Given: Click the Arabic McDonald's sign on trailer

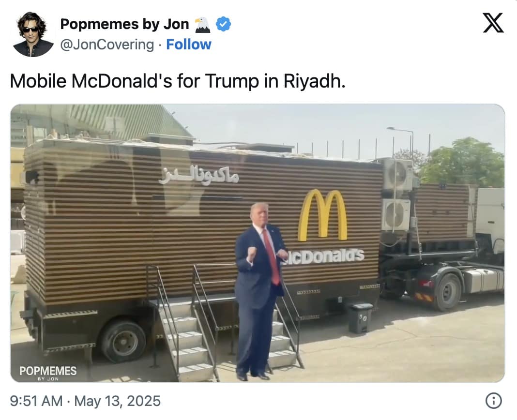Looking at the screenshot, I should [x=198, y=174].
